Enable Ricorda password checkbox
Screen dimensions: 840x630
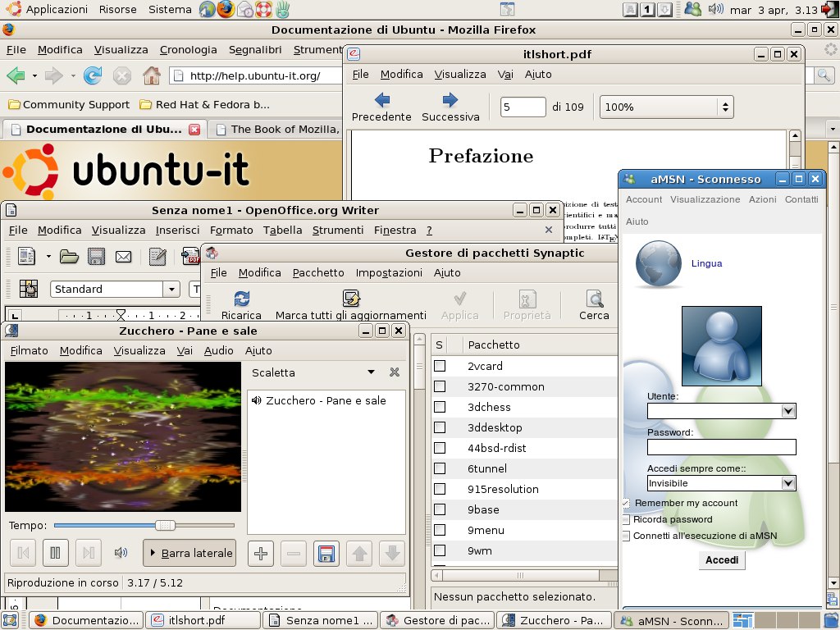626,519
